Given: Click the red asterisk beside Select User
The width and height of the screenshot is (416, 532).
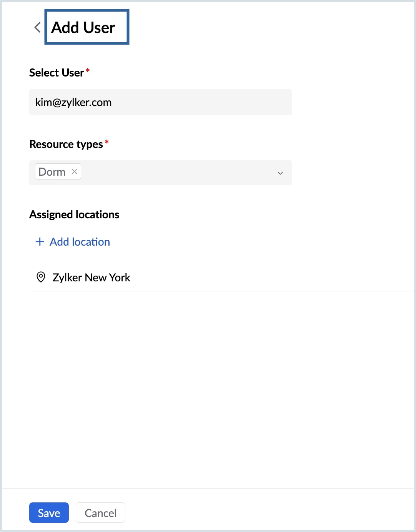Looking at the screenshot, I should pyautogui.click(x=88, y=70).
